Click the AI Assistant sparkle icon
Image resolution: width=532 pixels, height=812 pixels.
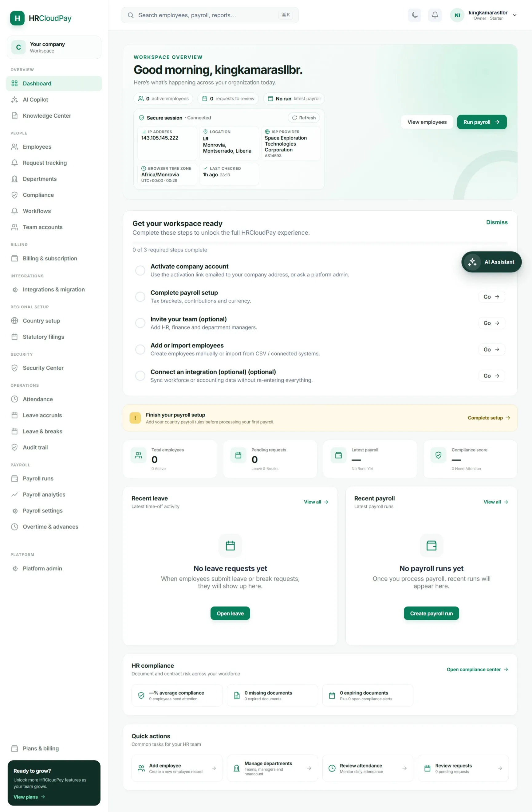tap(472, 262)
